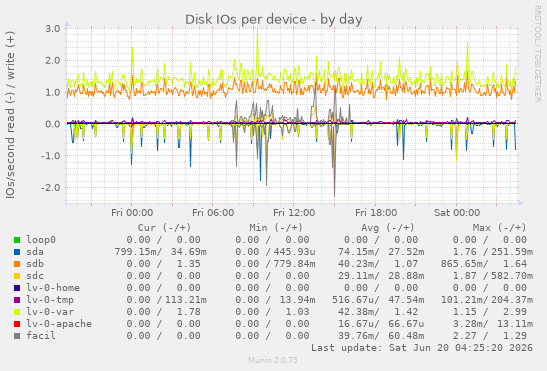The image size is (547, 371).
Task: Click the purple lv-0-tmp legend swatch
Action: [17, 300]
